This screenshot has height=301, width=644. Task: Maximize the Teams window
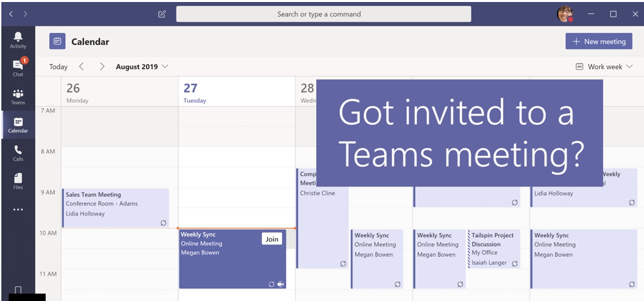pyautogui.click(x=613, y=14)
